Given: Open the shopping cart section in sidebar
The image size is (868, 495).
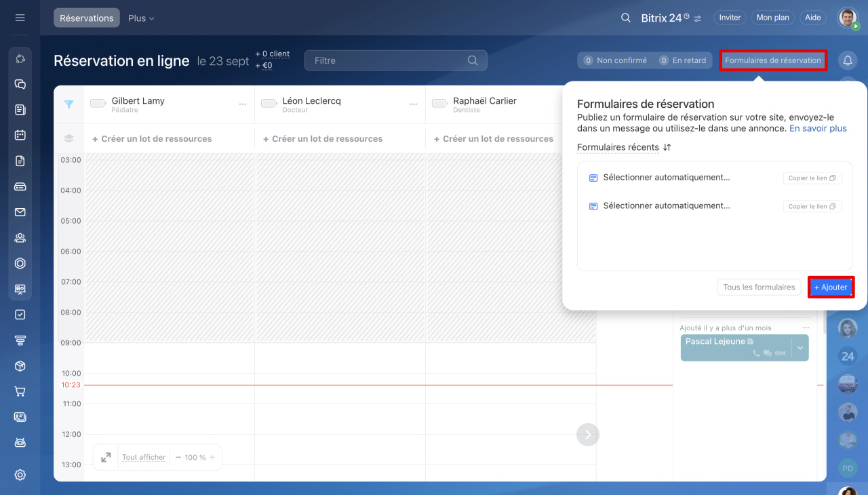Looking at the screenshot, I should coord(20,391).
